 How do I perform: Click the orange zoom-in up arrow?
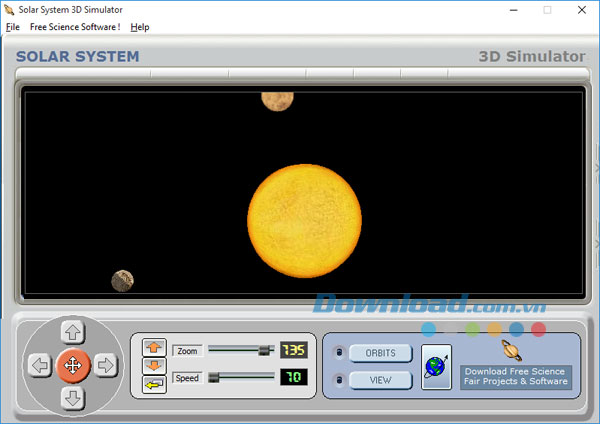click(x=154, y=347)
